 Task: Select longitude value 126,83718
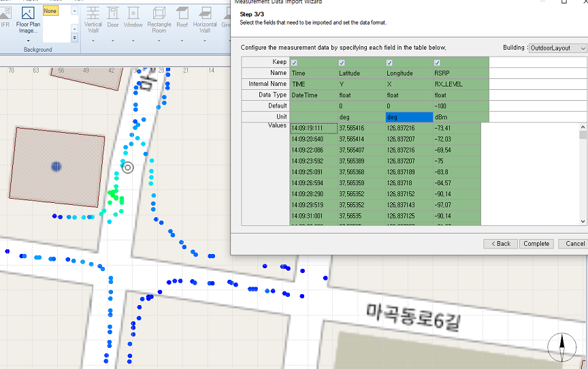pyautogui.click(x=409, y=183)
